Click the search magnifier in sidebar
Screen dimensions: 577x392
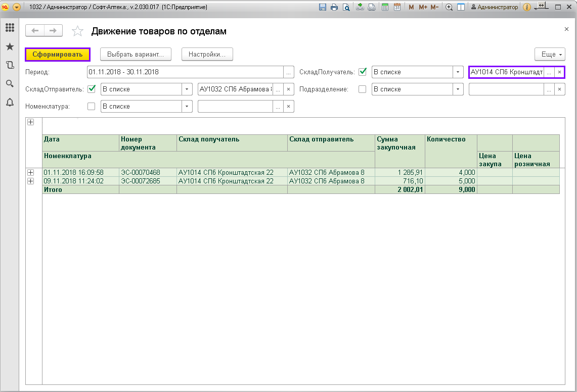pos(10,83)
